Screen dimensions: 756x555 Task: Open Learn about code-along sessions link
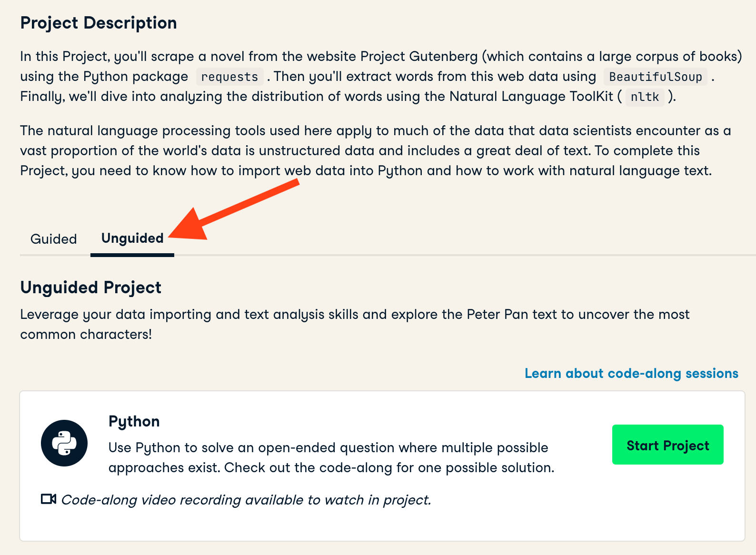tap(631, 374)
